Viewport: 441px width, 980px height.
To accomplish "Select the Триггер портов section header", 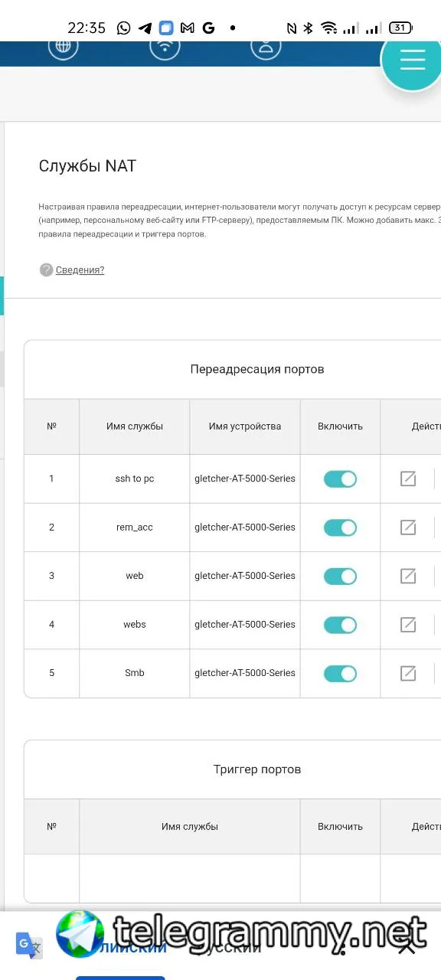I will pos(257,769).
